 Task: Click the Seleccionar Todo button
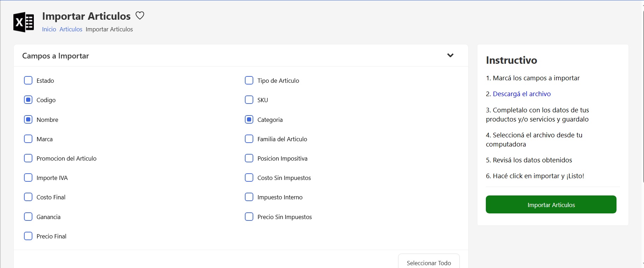click(428, 263)
